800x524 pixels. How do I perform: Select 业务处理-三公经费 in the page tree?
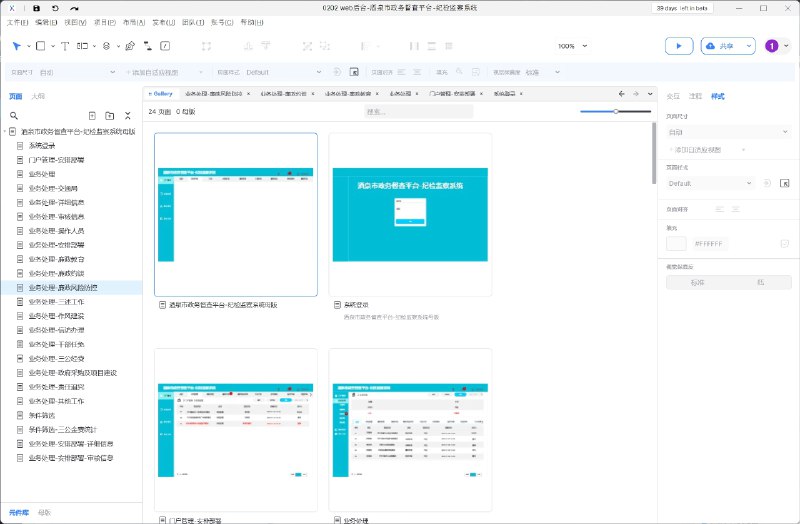57,359
